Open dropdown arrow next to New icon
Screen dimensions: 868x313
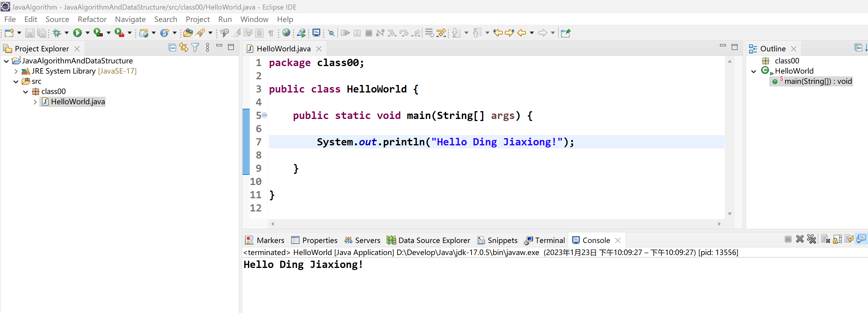[19, 33]
